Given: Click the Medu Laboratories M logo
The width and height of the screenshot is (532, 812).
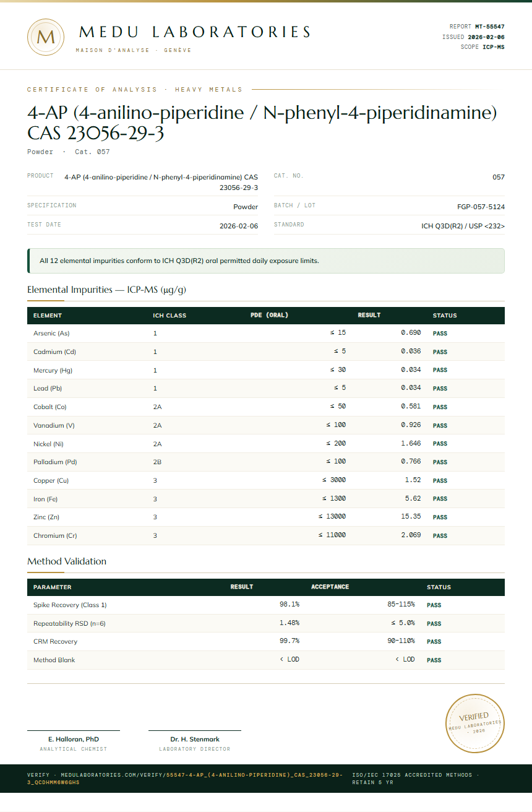Looking at the screenshot, I should [46, 37].
